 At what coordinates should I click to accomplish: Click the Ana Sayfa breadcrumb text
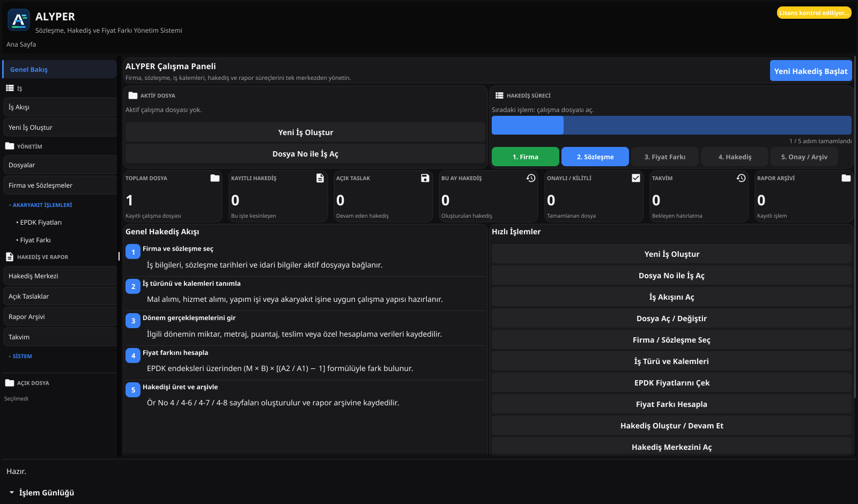click(21, 45)
